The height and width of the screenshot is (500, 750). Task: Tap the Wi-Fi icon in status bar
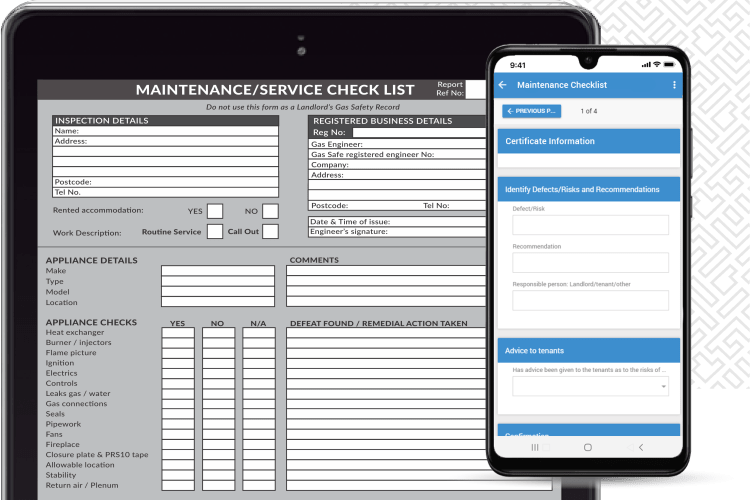tap(658, 65)
